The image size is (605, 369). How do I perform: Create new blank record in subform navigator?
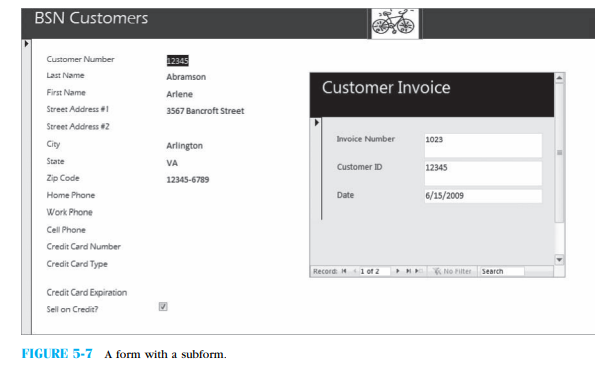[x=419, y=271]
